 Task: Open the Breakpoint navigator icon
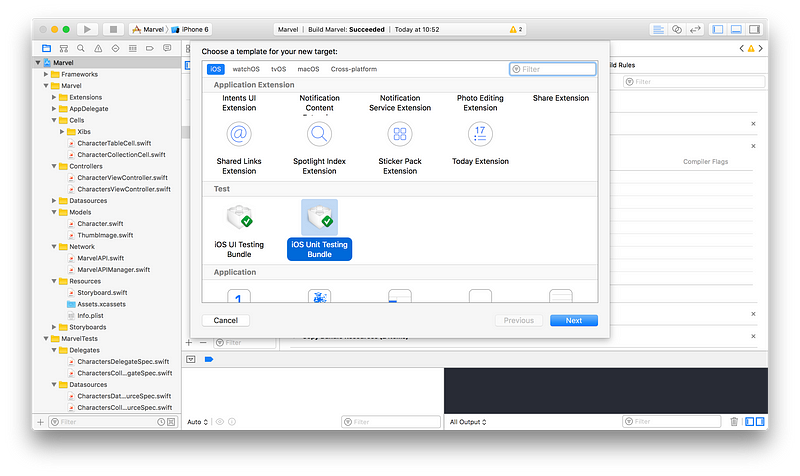pyautogui.click(x=149, y=48)
